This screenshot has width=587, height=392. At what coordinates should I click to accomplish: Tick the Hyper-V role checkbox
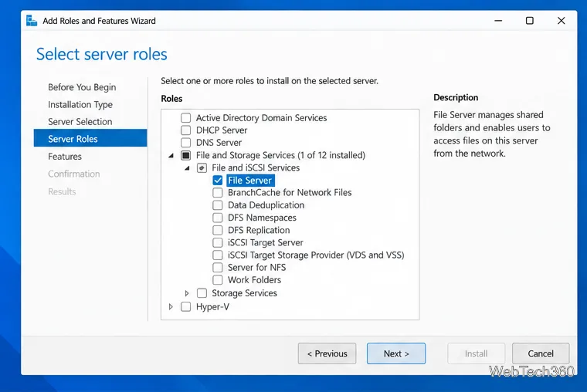(185, 306)
